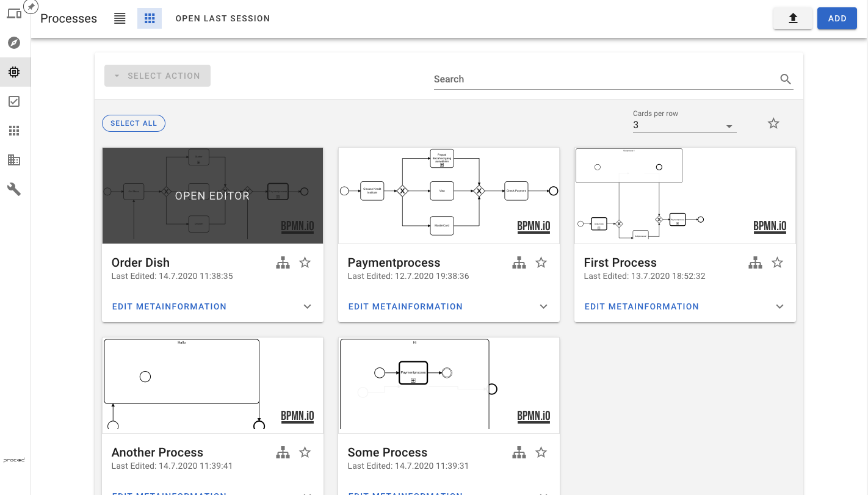Image resolution: width=868 pixels, height=495 pixels.
Task: Click 'Last Edited: 14.7.2020 11:38:35' text
Action: tap(172, 276)
